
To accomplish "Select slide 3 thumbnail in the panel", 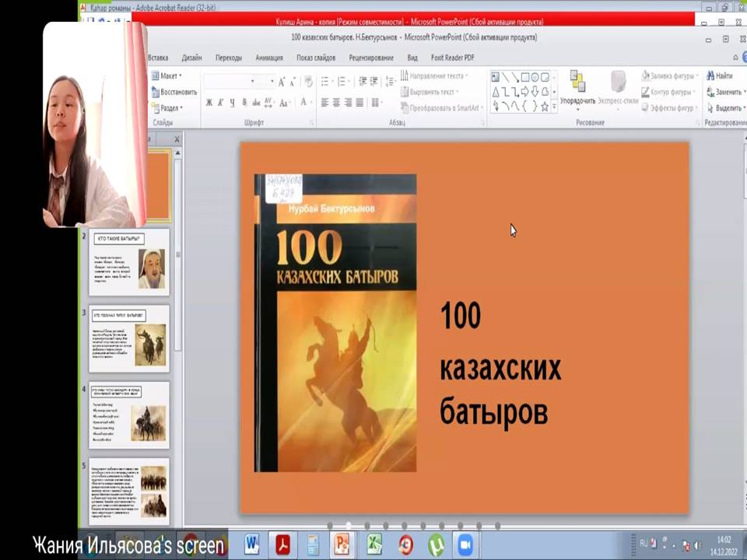I will (x=128, y=338).
